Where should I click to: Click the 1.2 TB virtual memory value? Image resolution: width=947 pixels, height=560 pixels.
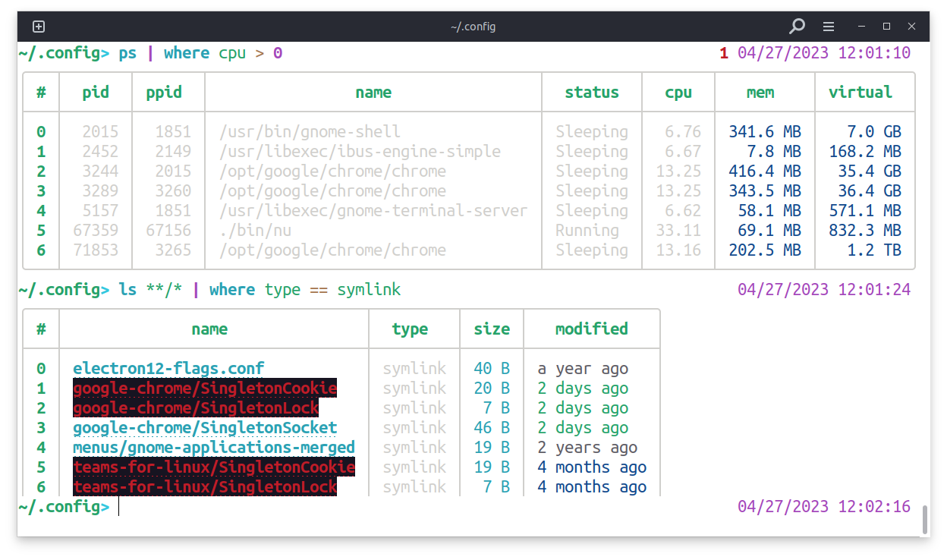[x=874, y=250]
